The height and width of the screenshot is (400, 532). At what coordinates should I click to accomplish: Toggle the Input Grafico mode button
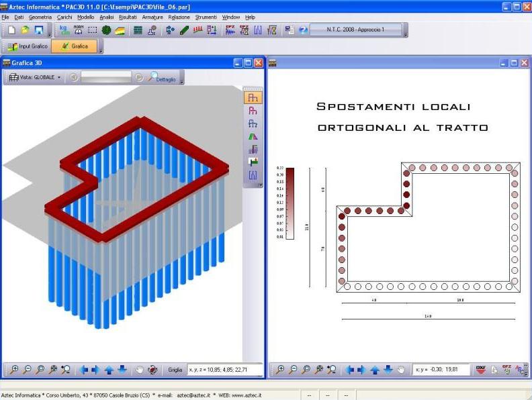27,46
